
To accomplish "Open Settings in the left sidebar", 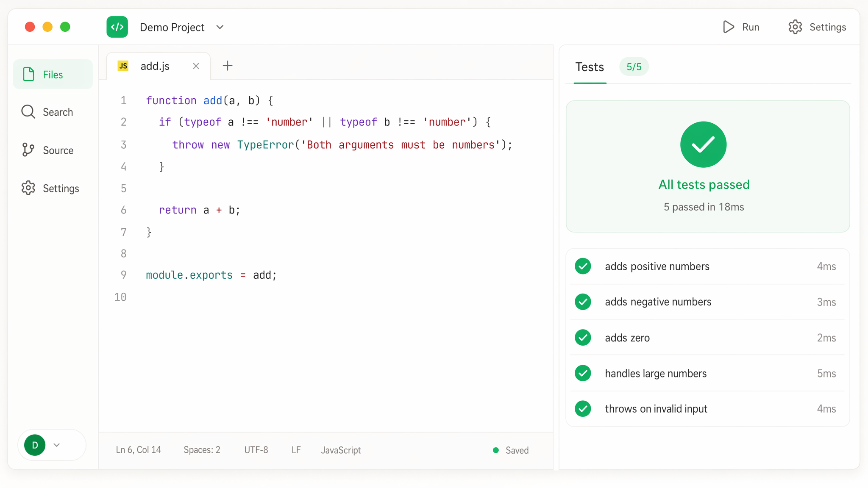I will tap(53, 189).
